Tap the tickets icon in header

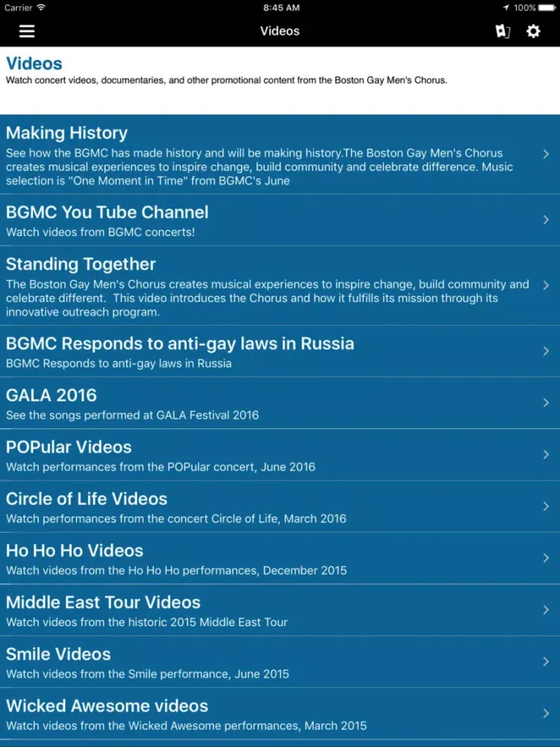coord(503,31)
